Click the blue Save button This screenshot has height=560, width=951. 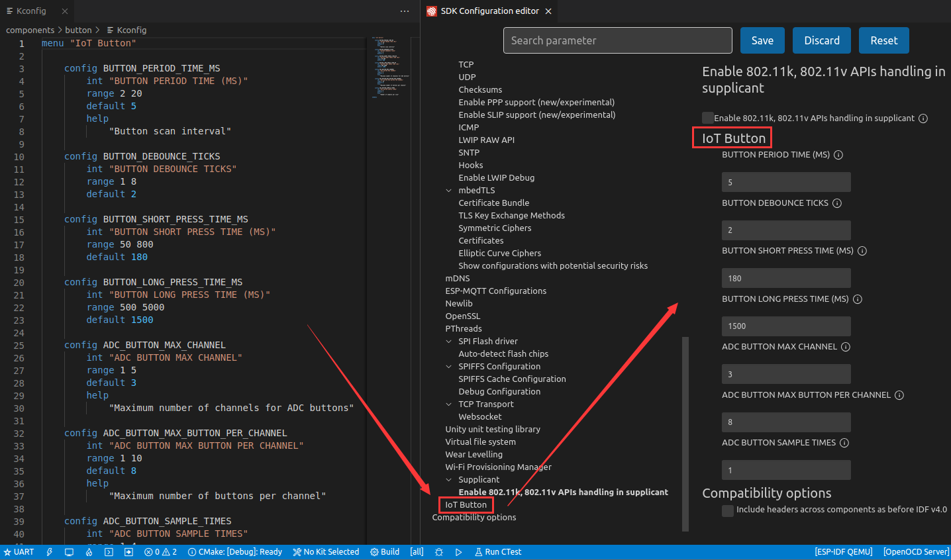[762, 40]
